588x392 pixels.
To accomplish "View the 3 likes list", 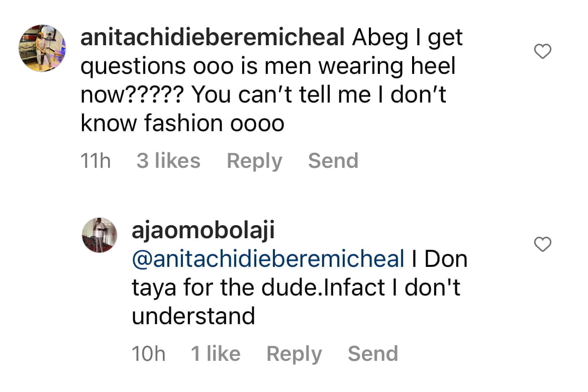I will (168, 160).
